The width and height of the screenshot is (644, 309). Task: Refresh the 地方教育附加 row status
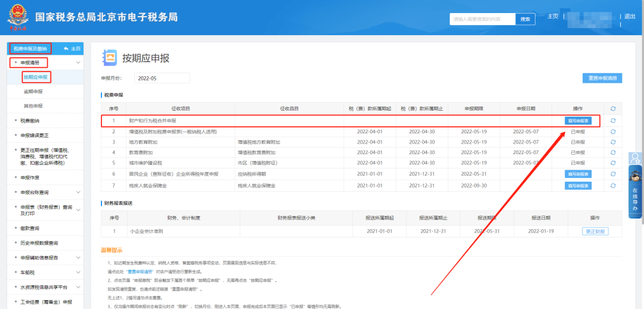[x=613, y=142]
